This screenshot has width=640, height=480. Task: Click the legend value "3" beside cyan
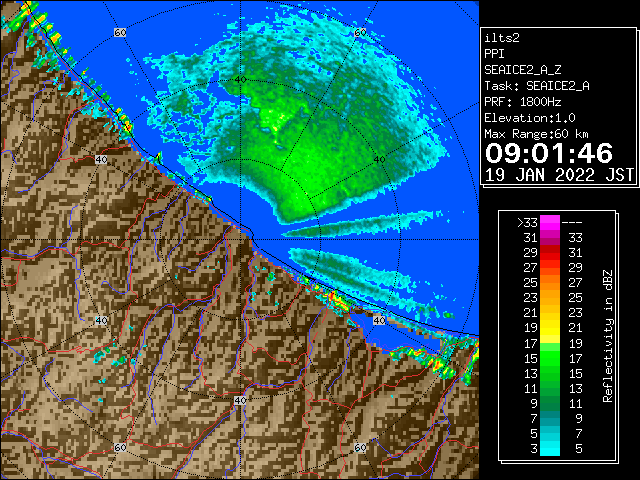click(x=534, y=449)
